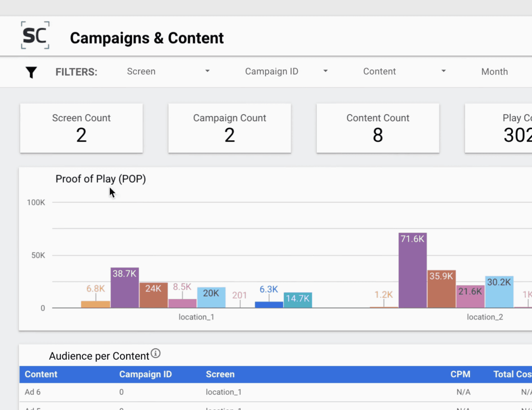Expand the Screen filter dropdown

pos(168,72)
